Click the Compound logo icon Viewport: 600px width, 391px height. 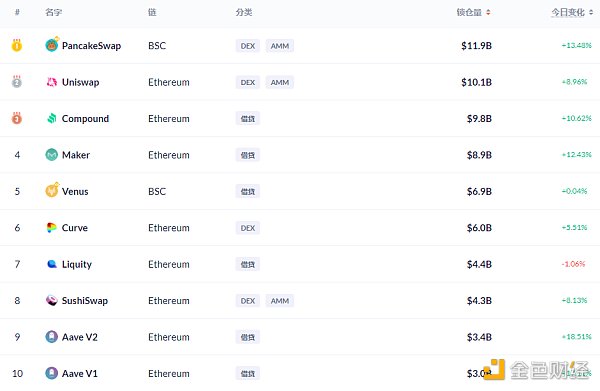[52, 119]
